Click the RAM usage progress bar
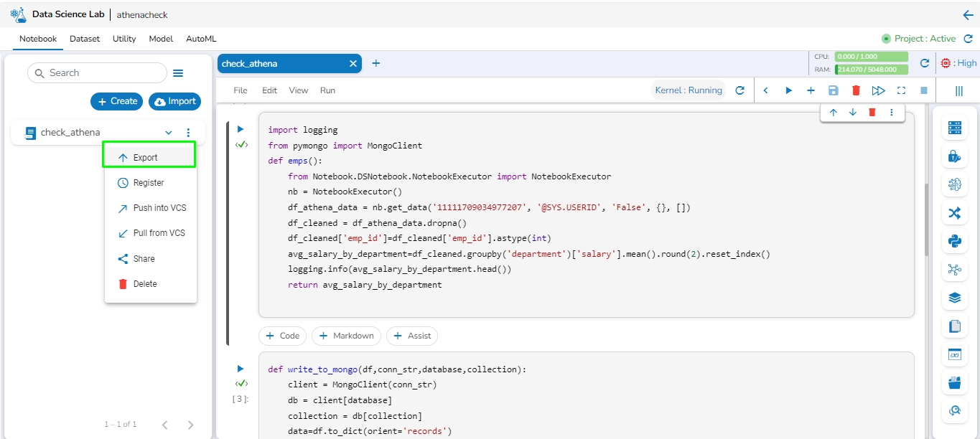Viewport: 980px width, 439px height. pos(871,70)
